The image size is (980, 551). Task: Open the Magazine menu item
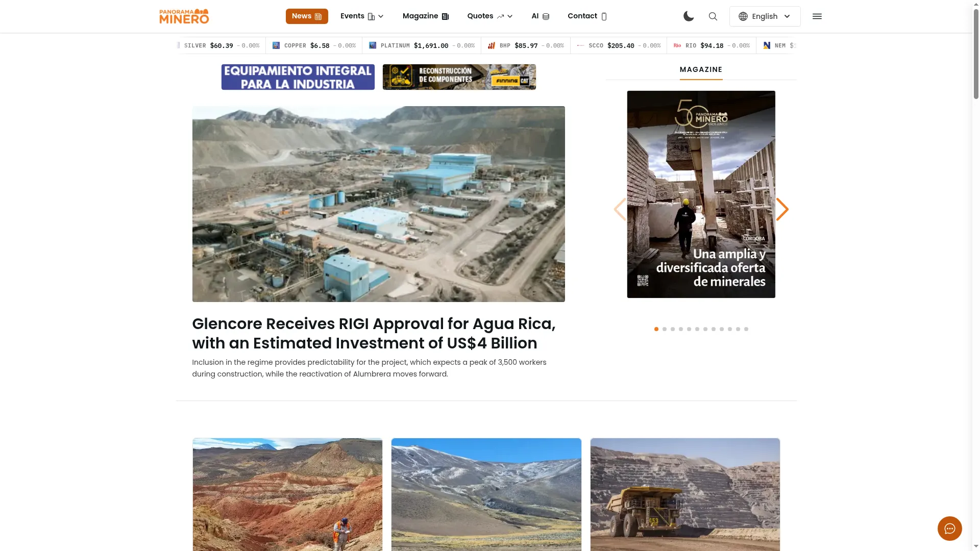[426, 16]
